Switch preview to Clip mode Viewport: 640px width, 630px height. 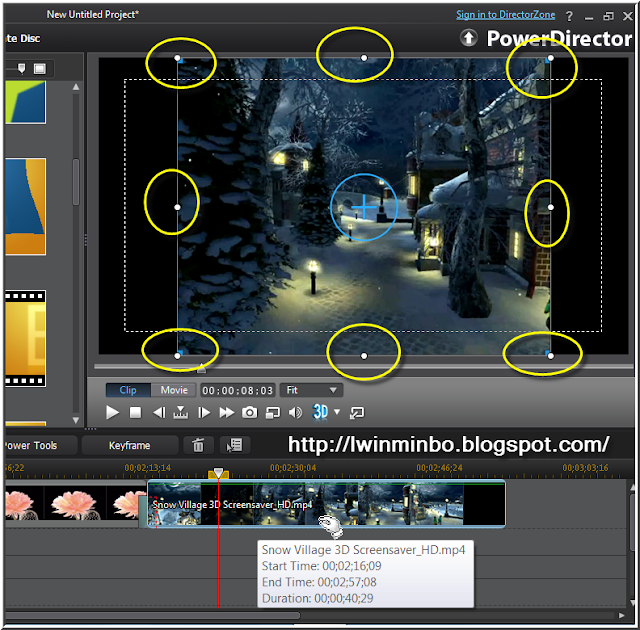128,390
